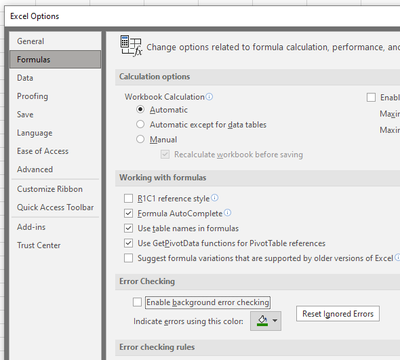Click the Error Checking section heading
The image size is (400, 360).
(x=147, y=281)
